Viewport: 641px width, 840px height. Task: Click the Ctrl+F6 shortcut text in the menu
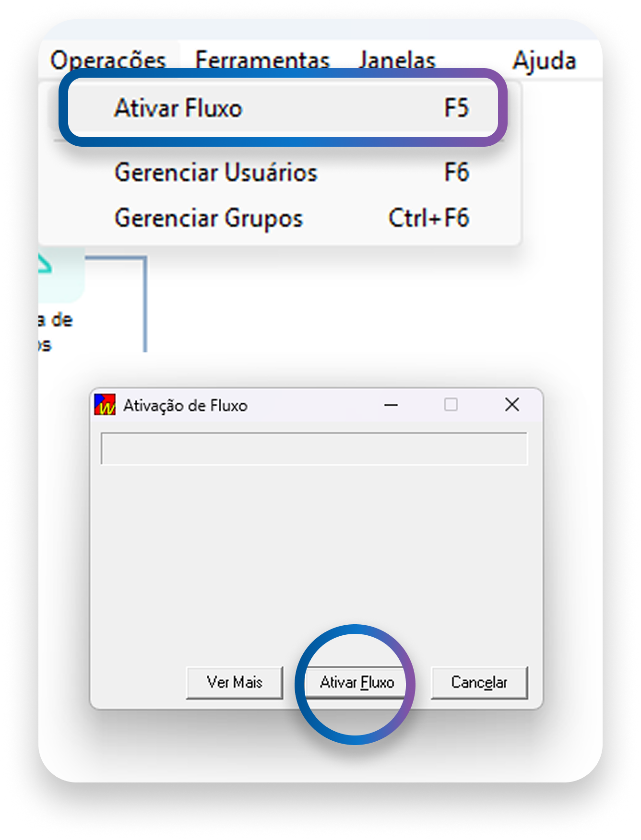point(428,218)
